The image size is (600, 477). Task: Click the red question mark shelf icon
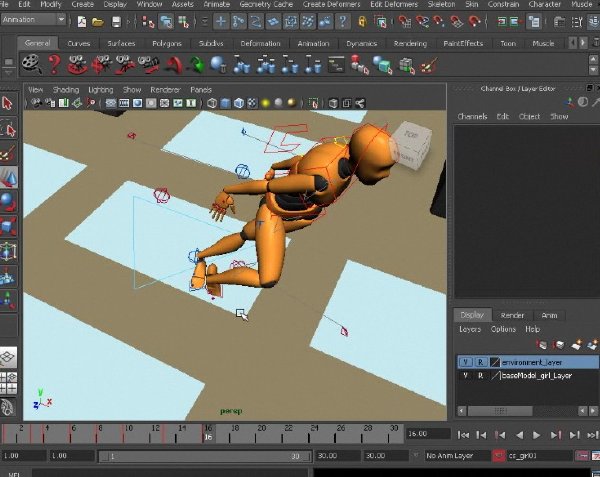click(54, 64)
